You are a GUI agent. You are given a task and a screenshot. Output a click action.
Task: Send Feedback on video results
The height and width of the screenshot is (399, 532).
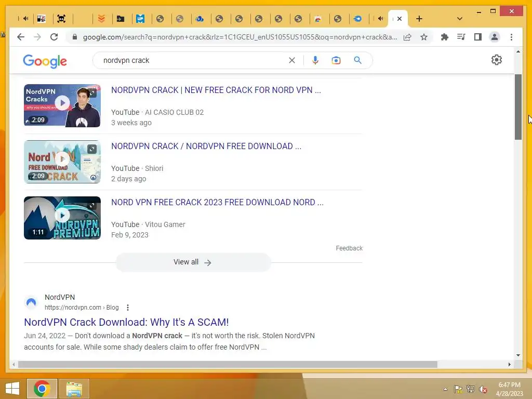(x=349, y=248)
